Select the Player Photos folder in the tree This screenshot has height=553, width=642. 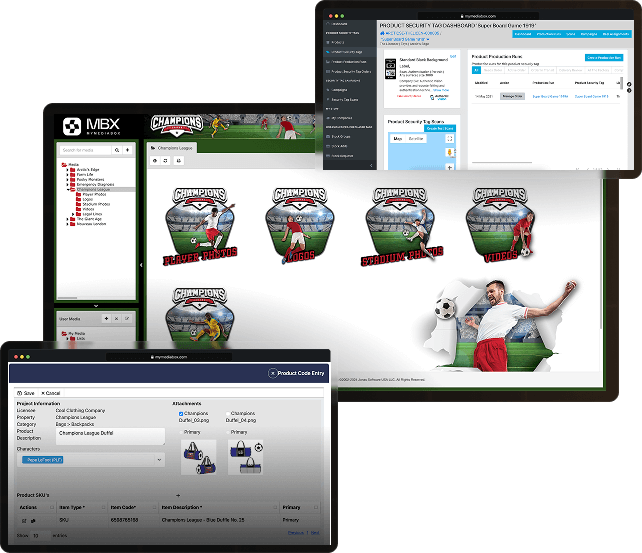coord(91,194)
